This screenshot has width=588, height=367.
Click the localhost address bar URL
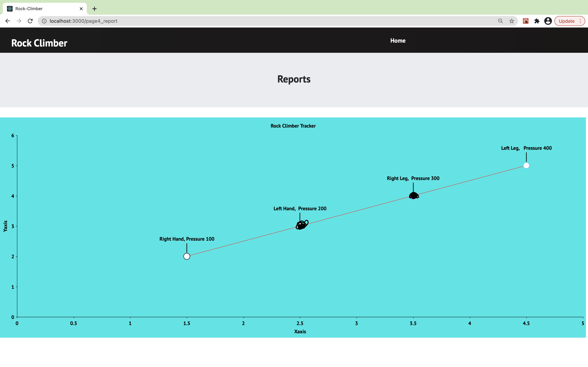(84, 21)
